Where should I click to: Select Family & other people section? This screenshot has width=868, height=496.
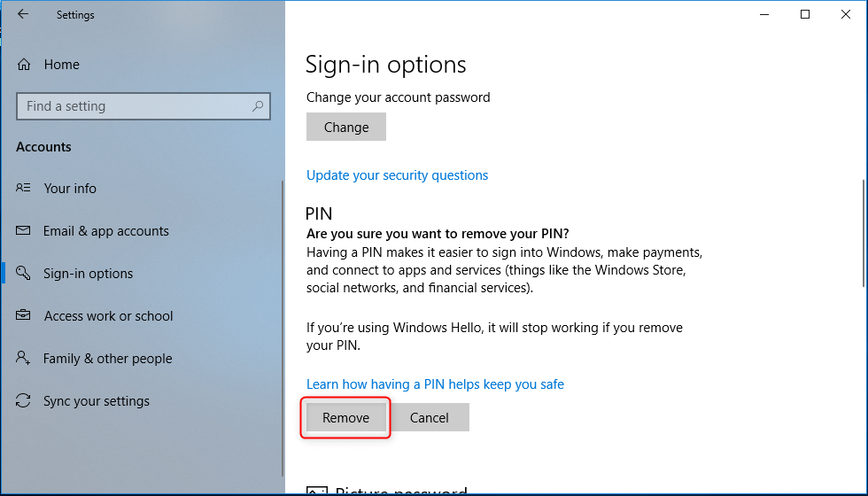[107, 359]
